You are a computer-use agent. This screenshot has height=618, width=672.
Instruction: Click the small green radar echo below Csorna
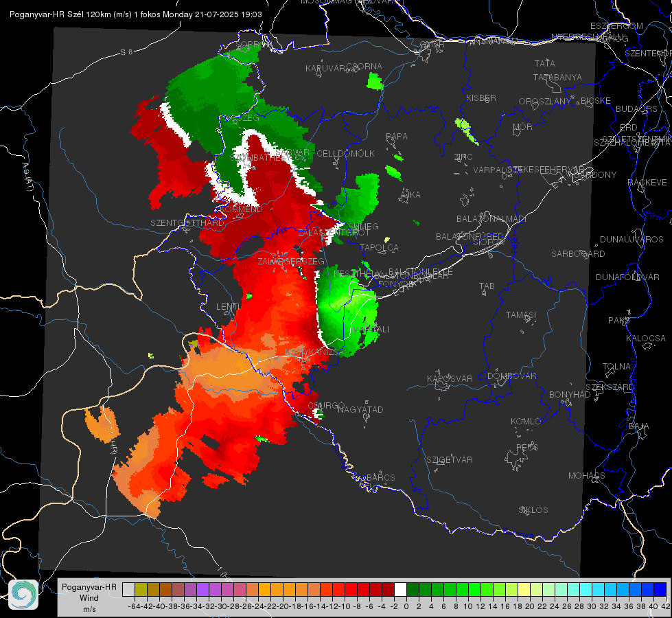(375, 81)
